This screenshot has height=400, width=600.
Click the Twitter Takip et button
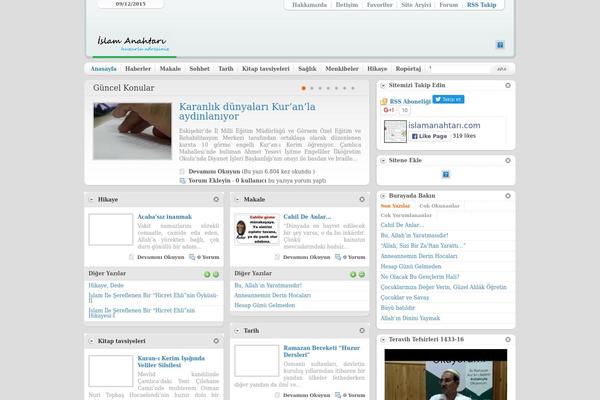(x=448, y=100)
